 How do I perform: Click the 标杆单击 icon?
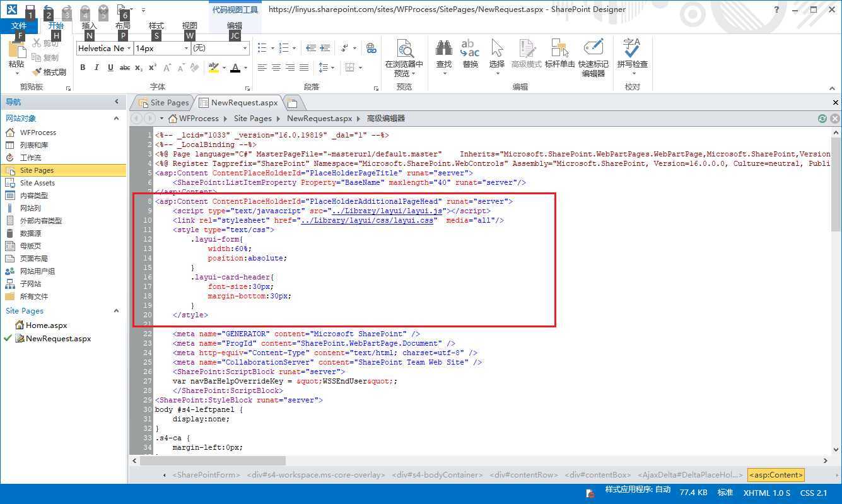(559, 49)
